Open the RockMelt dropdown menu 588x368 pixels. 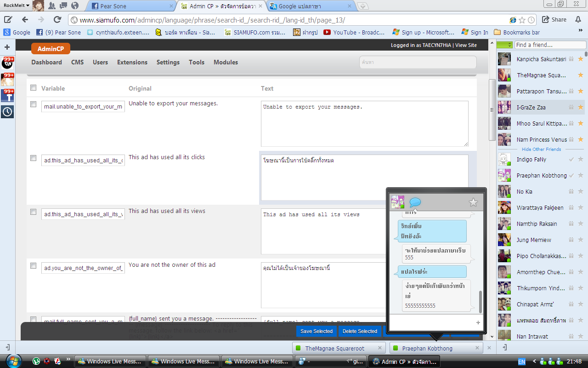point(16,6)
